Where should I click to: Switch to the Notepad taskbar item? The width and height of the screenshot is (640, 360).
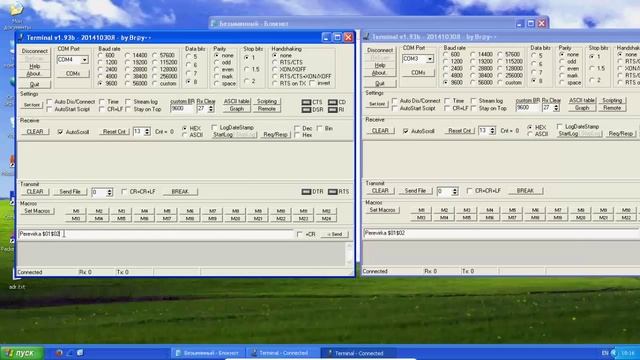click(208, 353)
